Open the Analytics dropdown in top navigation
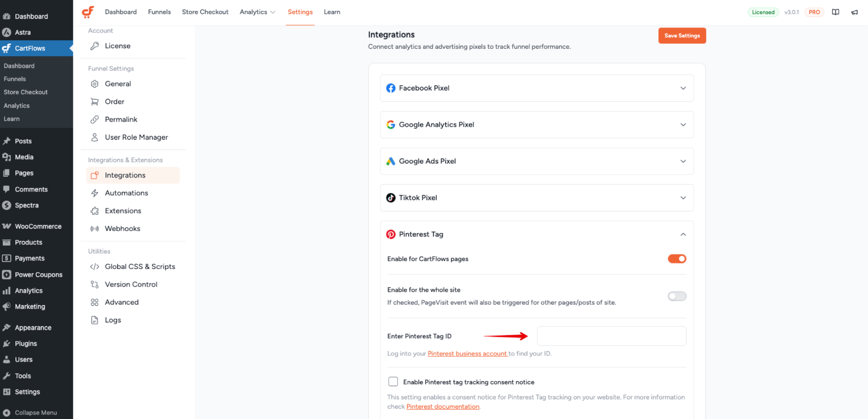Image resolution: width=868 pixels, height=419 pixels. [257, 12]
